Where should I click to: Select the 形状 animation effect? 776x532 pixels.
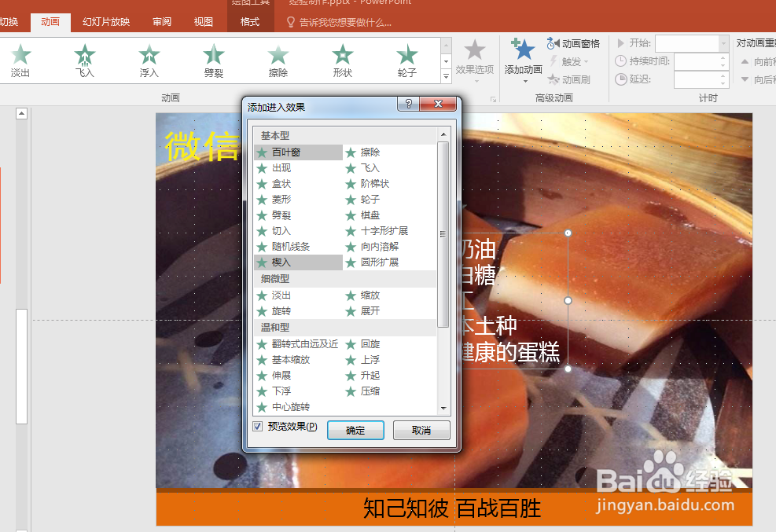point(342,60)
